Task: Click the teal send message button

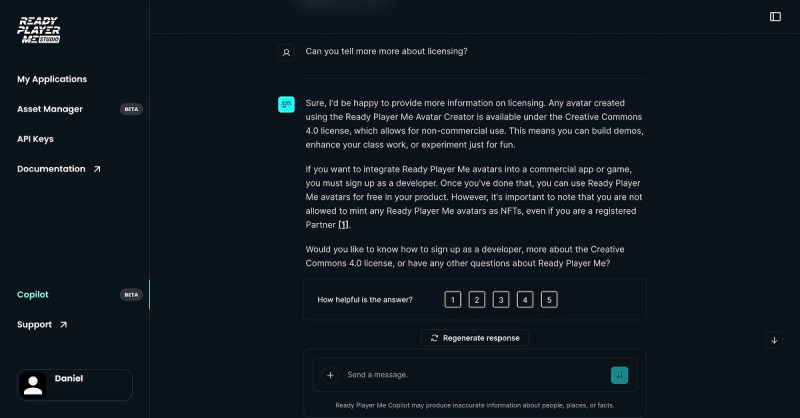Action: click(x=619, y=375)
